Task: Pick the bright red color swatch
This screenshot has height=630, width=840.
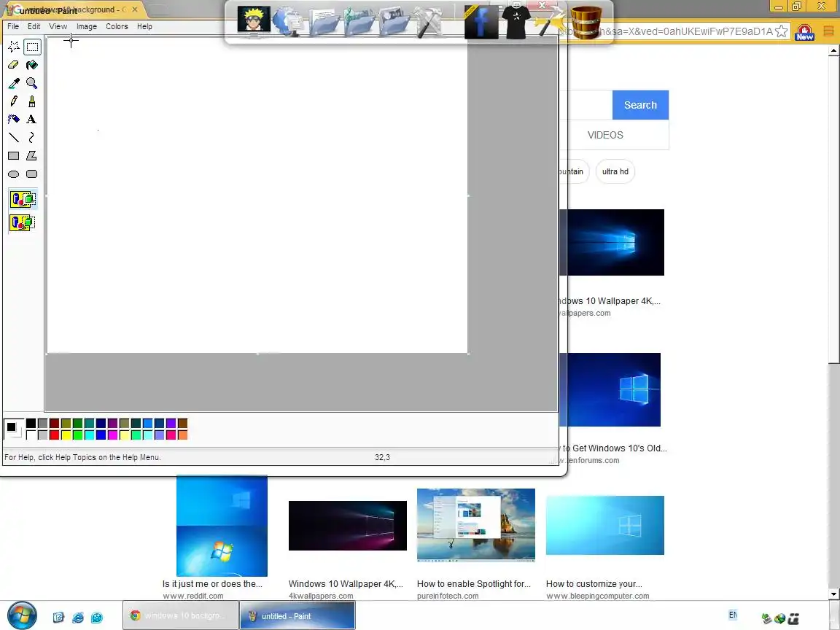Action: [54, 435]
